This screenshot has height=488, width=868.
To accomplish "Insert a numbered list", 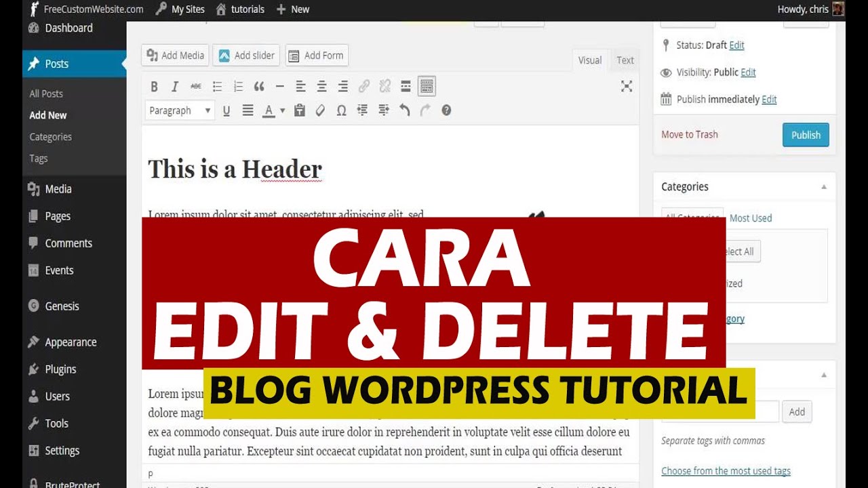I will [x=238, y=86].
